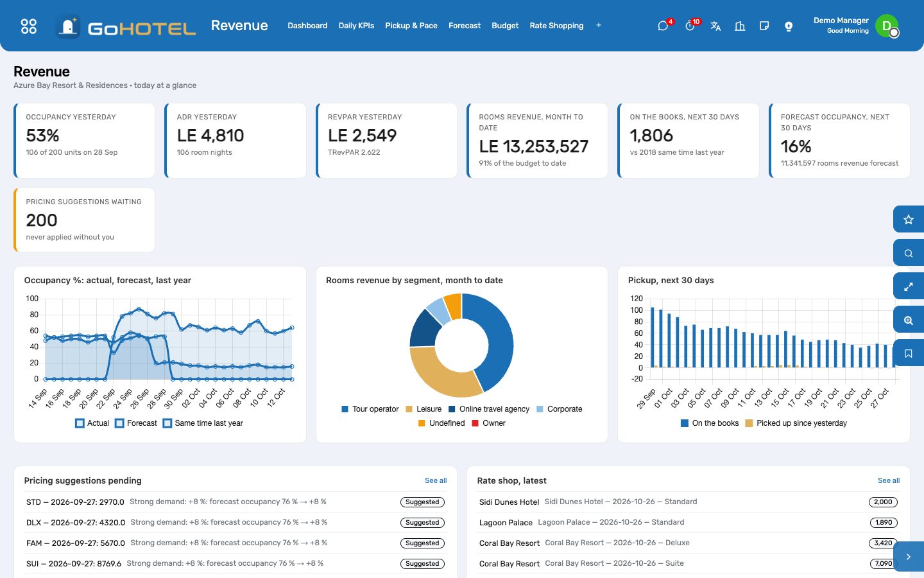Click the Sidi Dunes Hotel rate shop row
Screen dimensions: 924x578
point(689,502)
